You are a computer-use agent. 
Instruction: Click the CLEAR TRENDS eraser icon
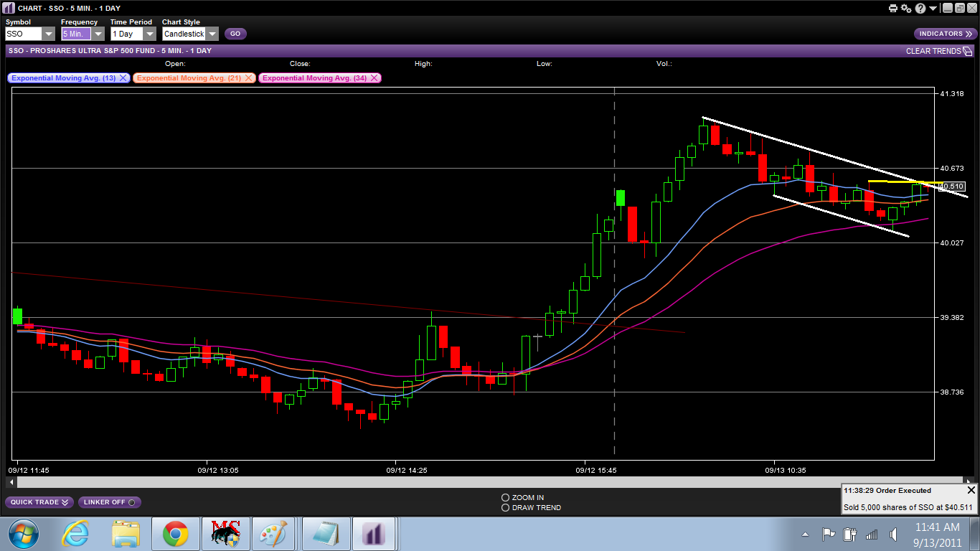pos(967,51)
